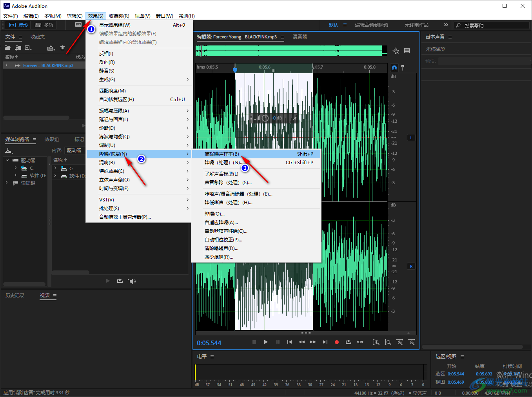This screenshot has width=532, height=397.
Task: Open the 振幅与压限(A) submenu
Action: pyautogui.click(x=144, y=111)
